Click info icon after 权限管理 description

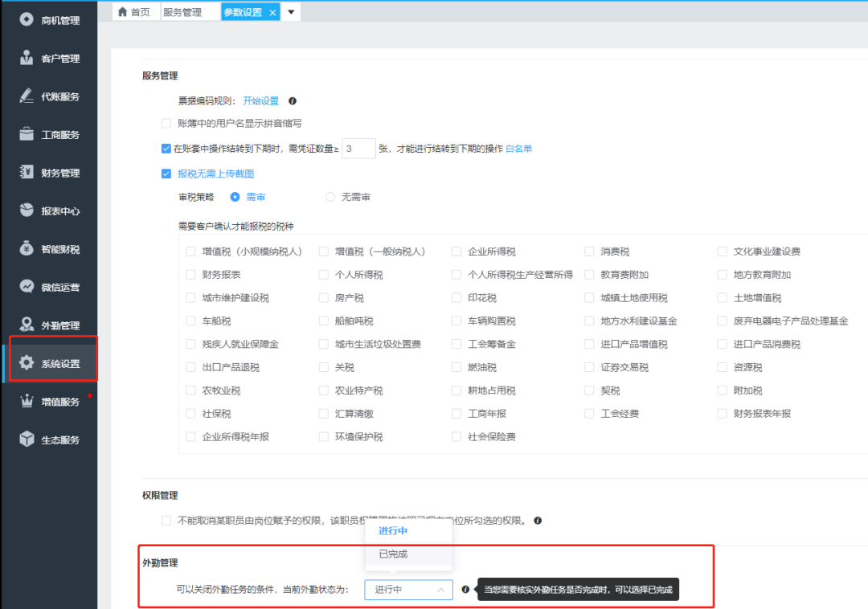tap(538, 521)
